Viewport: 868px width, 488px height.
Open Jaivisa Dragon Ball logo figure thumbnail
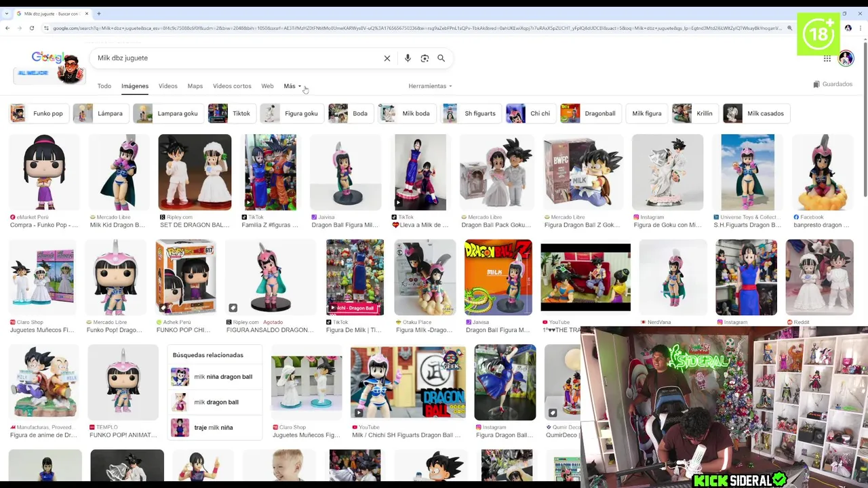point(498,277)
